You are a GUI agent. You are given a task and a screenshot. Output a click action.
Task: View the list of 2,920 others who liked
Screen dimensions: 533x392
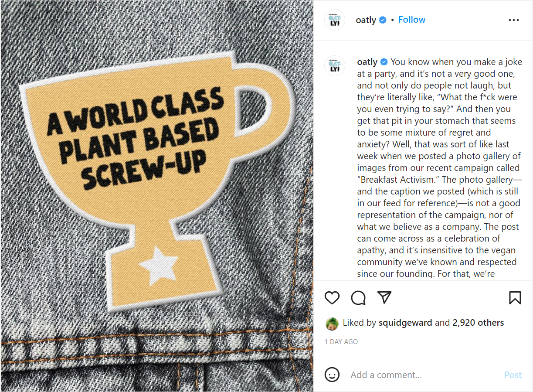coord(478,323)
